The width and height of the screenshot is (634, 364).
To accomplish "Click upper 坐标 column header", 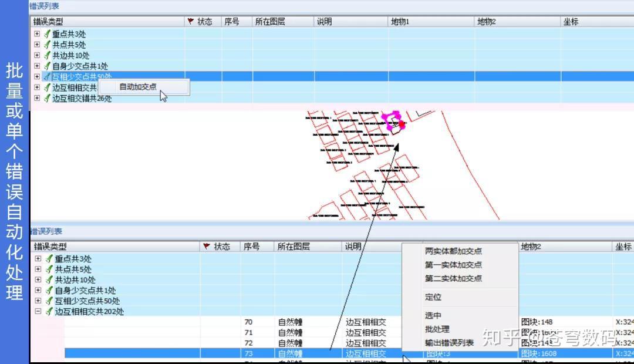I will point(597,22).
